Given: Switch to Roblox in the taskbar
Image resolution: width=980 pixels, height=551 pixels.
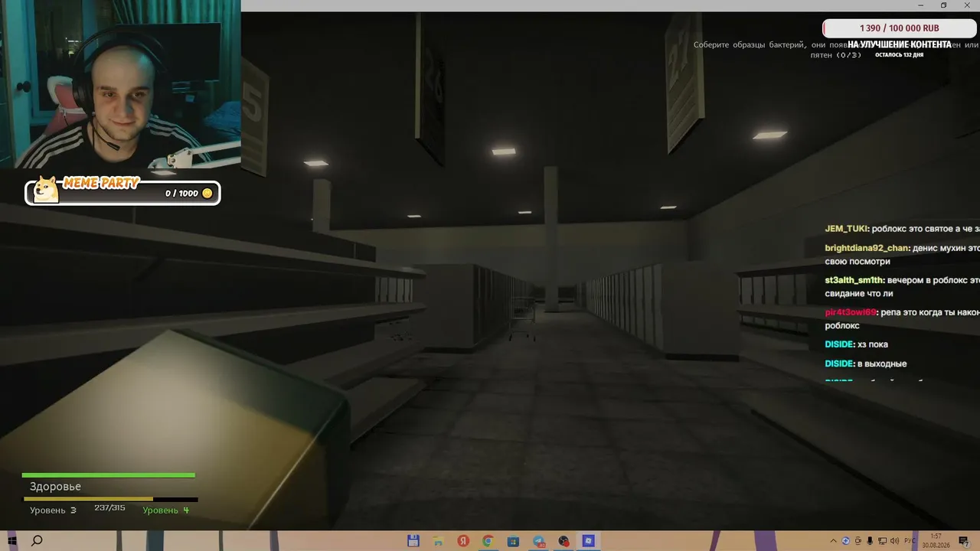Looking at the screenshot, I should pos(588,541).
